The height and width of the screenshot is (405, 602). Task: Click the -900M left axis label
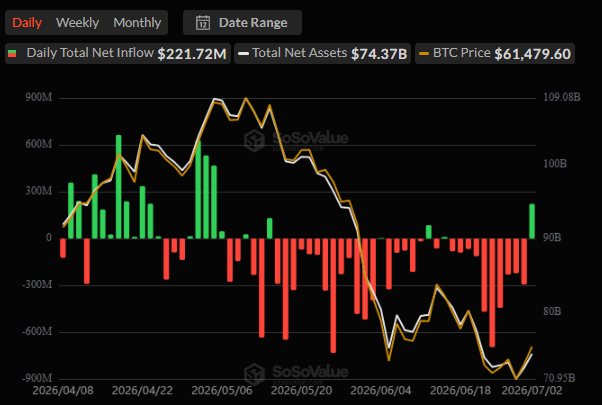[37, 378]
